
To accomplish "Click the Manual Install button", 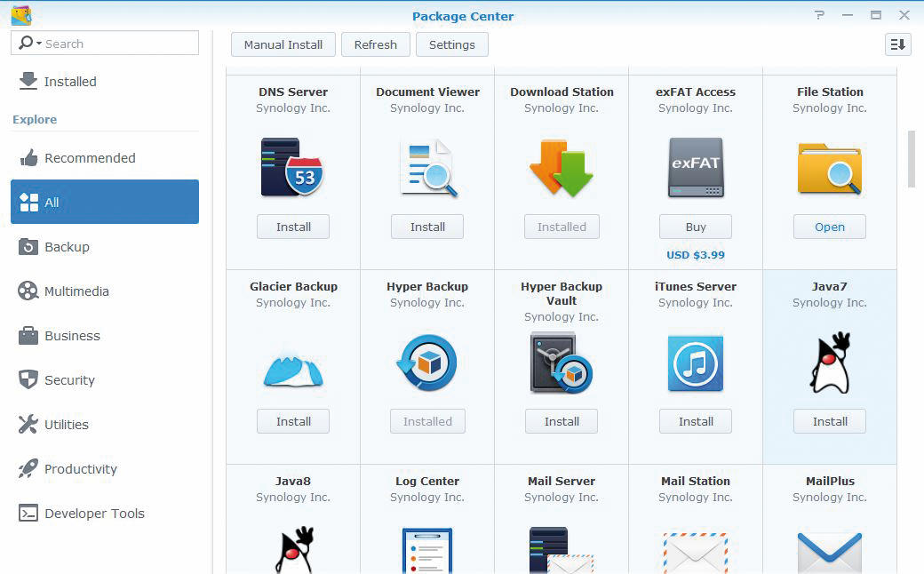I will 283,44.
